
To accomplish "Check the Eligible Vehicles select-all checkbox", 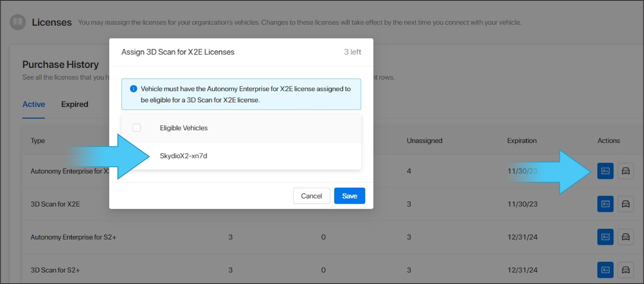I will [137, 128].
